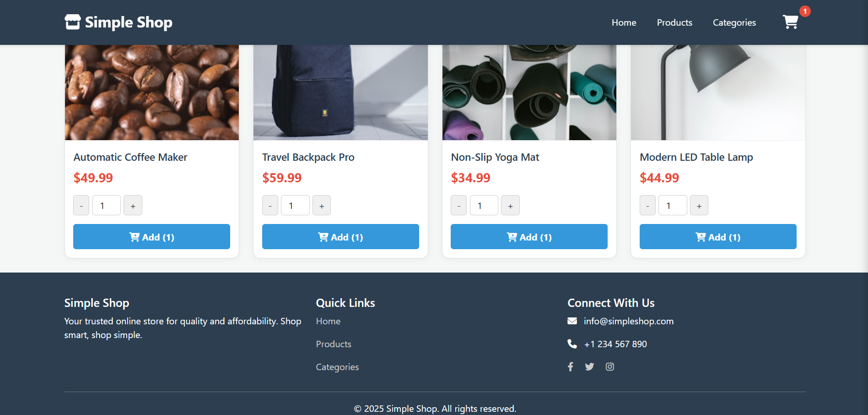Click the Simple Shop storefront logo icon
The image size is (868, 415).
[72, 21]
